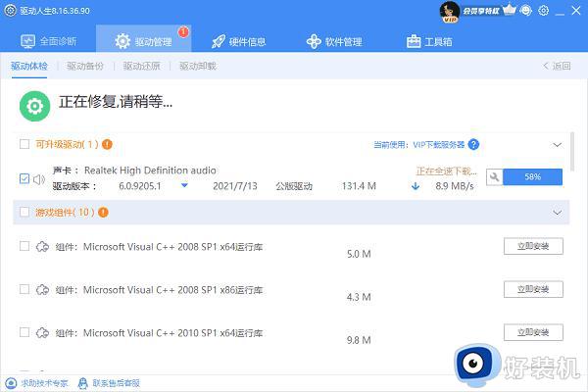Click the red notification badge on 驱动管理
Screen dimensions: 588x392
183,32
